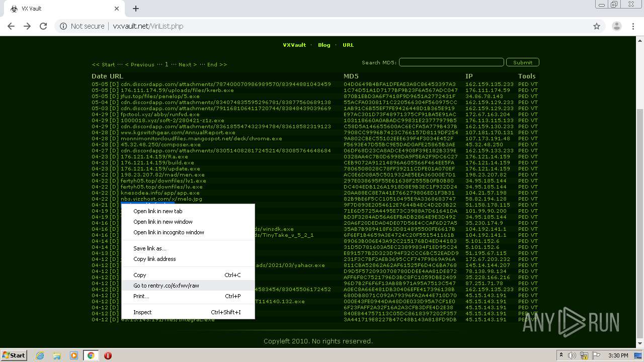Click the Submit button for MD5 search
Image resolution: width=644 pixels, height=362 pixels.
pyautogui.click(x=523, y=62)
